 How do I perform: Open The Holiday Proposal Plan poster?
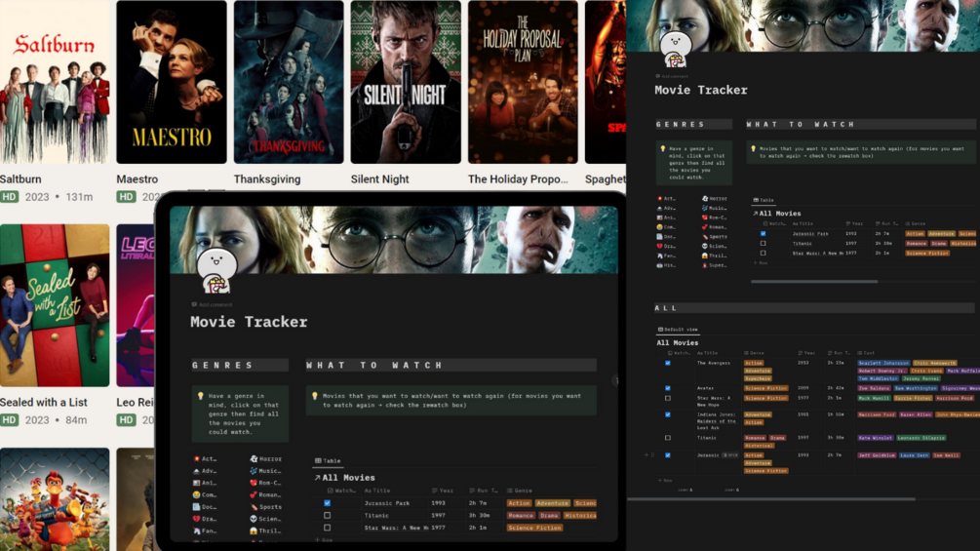523,82
